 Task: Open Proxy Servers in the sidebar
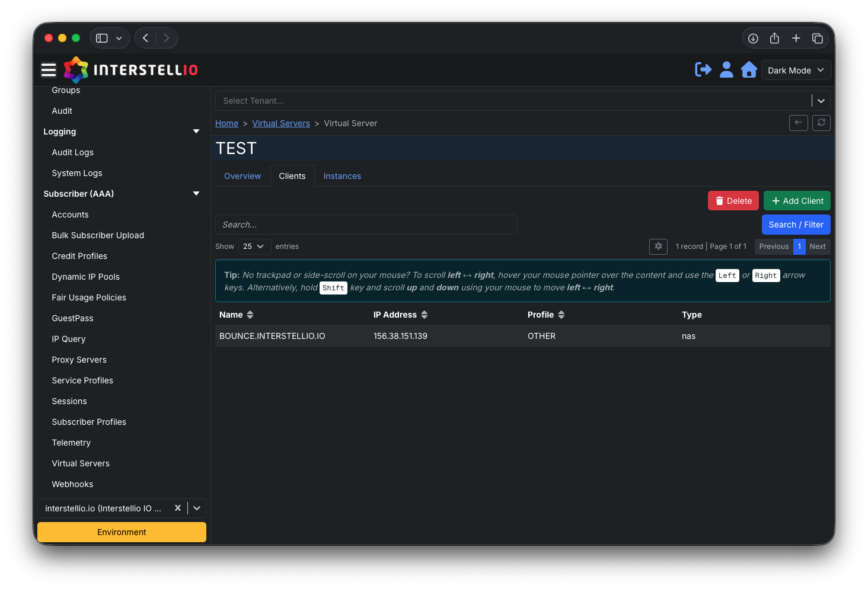pyautogui.click(x=79, y=360)
